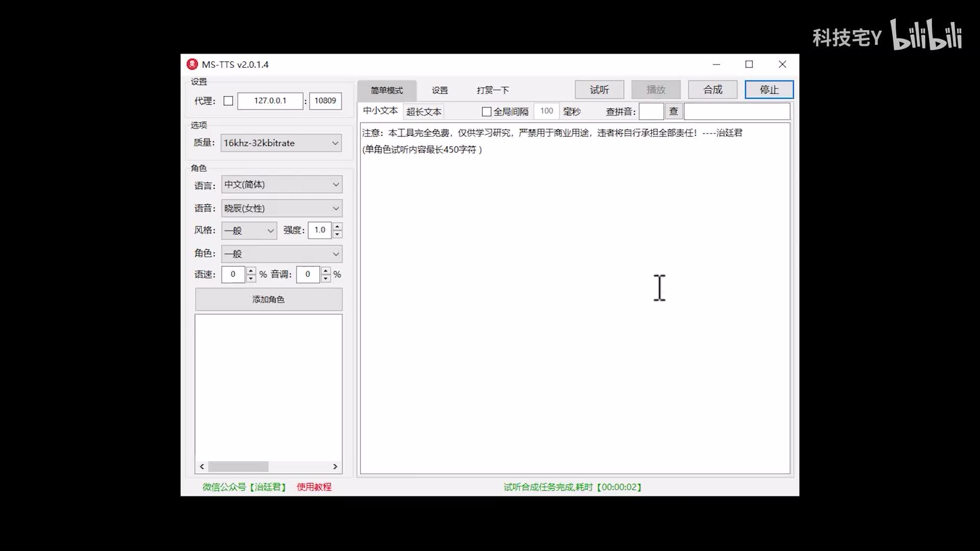
Task: Toggle the 全局间隔 checkbox
Action: click(486, 111)
